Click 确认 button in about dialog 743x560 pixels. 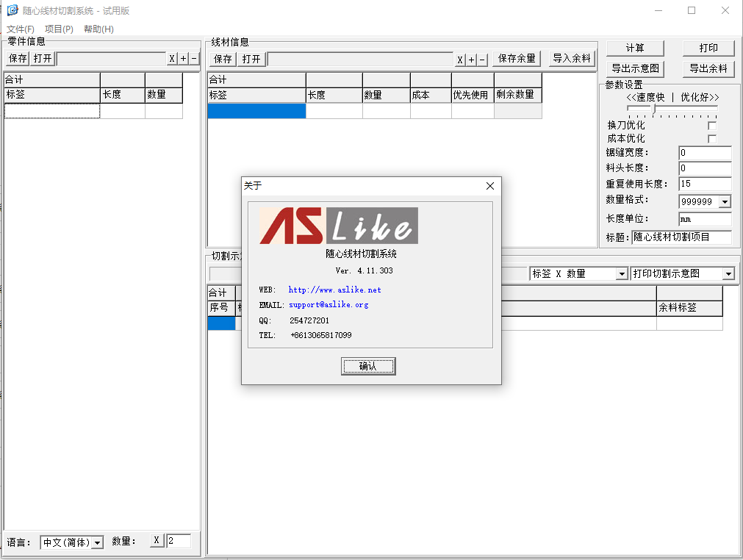(x=368, y=366)
